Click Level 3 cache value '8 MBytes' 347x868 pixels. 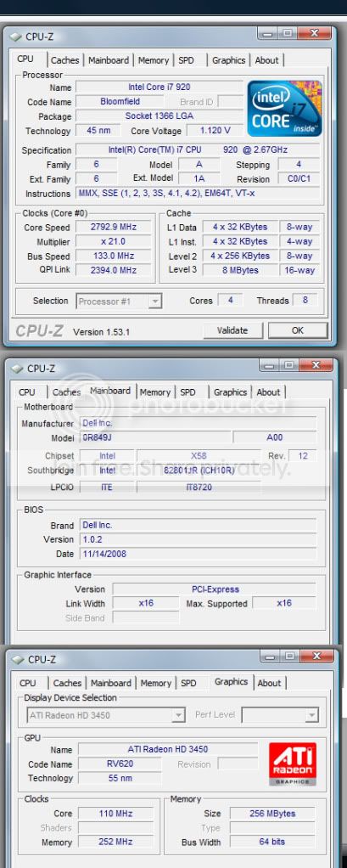tap(240, 270)
